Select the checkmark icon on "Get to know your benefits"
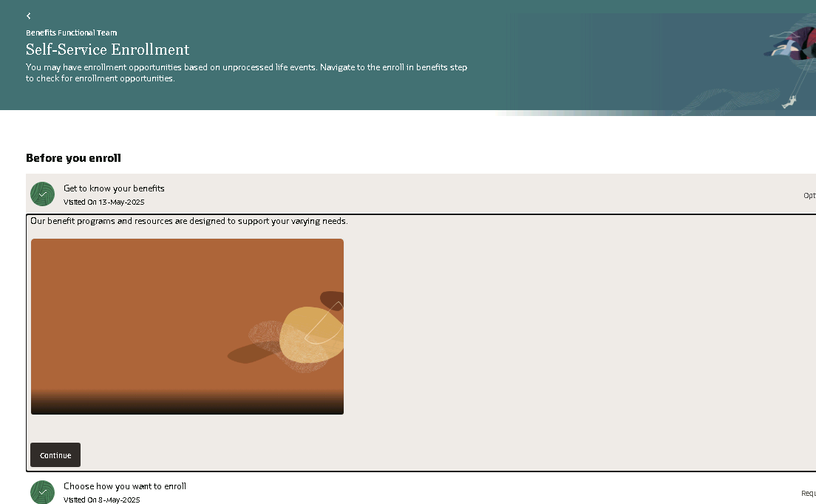This screenshot has height=504, width=816. (x=42, y=194)
